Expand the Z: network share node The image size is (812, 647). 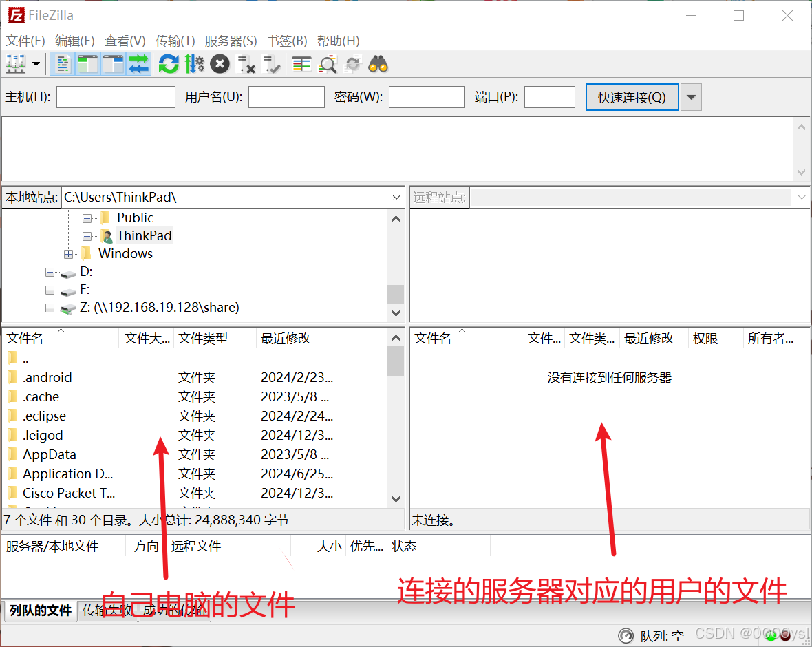pos(50,308)
